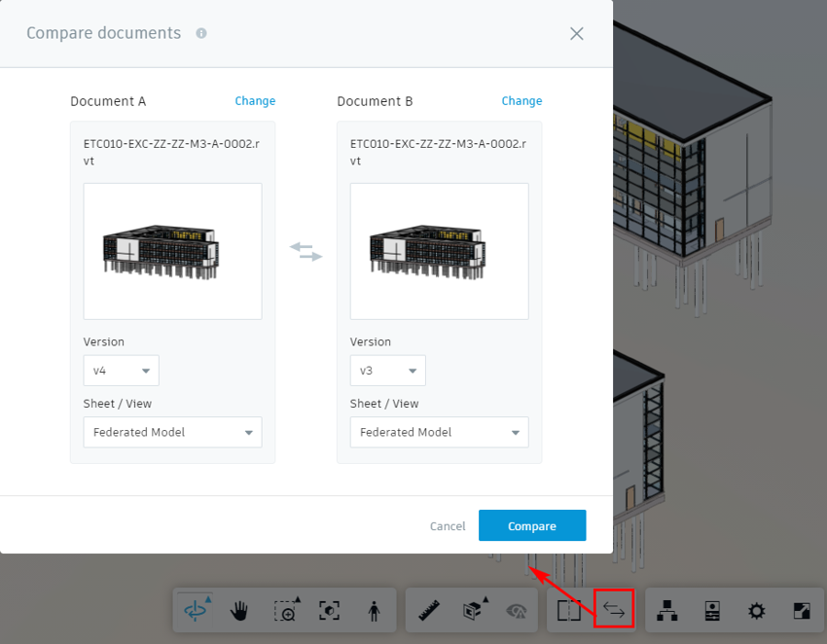Expand Document B Sheet / View dropdown
The image size is (827, 644).
tap(440, 432)
